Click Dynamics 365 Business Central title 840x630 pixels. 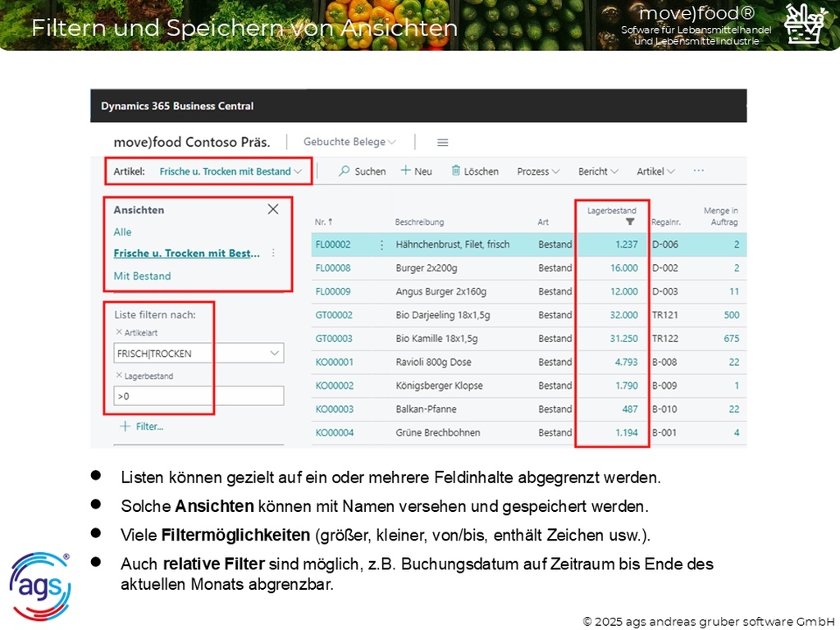(177, 106)
